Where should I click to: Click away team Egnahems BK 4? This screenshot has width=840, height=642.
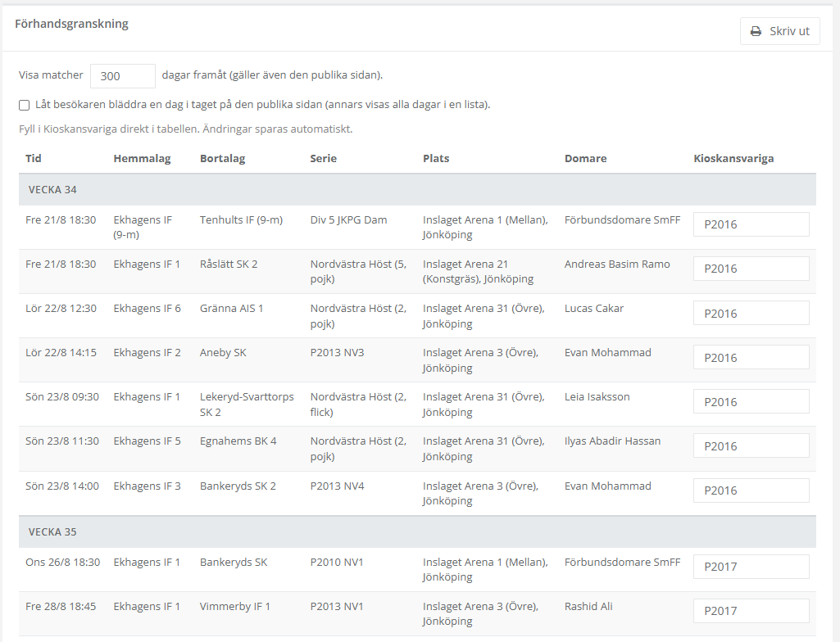pyautogui.click(x=238, y=441)
